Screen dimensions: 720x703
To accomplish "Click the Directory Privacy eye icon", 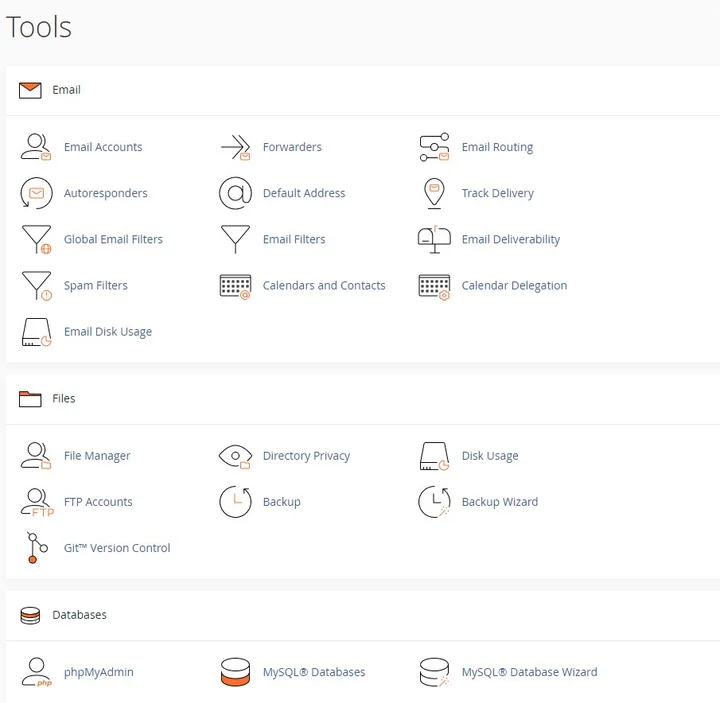I will tap(235, 456).
